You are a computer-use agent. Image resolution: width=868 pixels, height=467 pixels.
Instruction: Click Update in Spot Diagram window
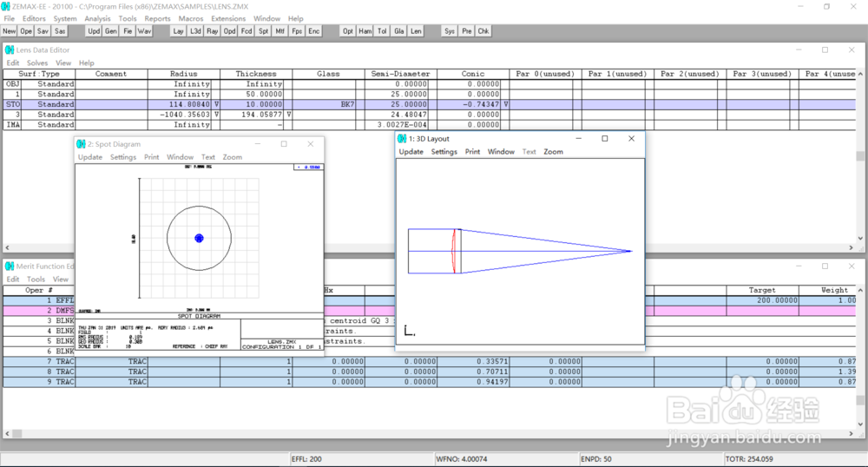click(x=90, y=157)
